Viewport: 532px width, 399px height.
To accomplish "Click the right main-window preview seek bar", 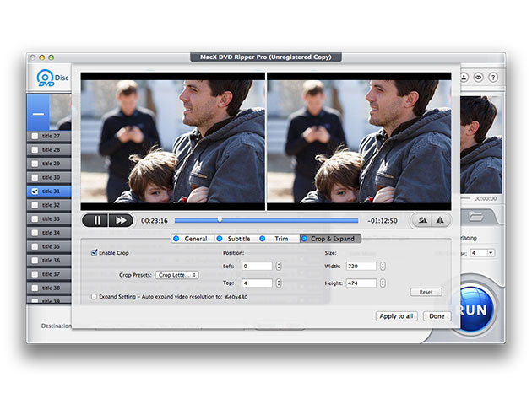I will pos(465,198).
